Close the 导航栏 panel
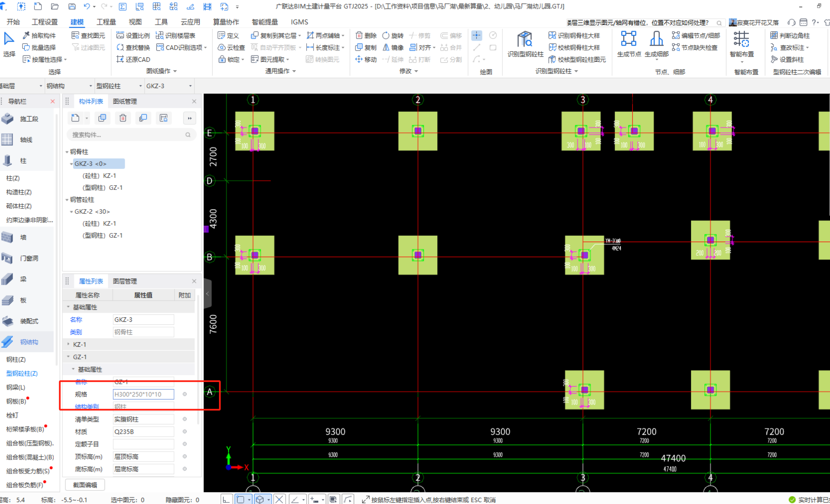 tap(52, 101)
